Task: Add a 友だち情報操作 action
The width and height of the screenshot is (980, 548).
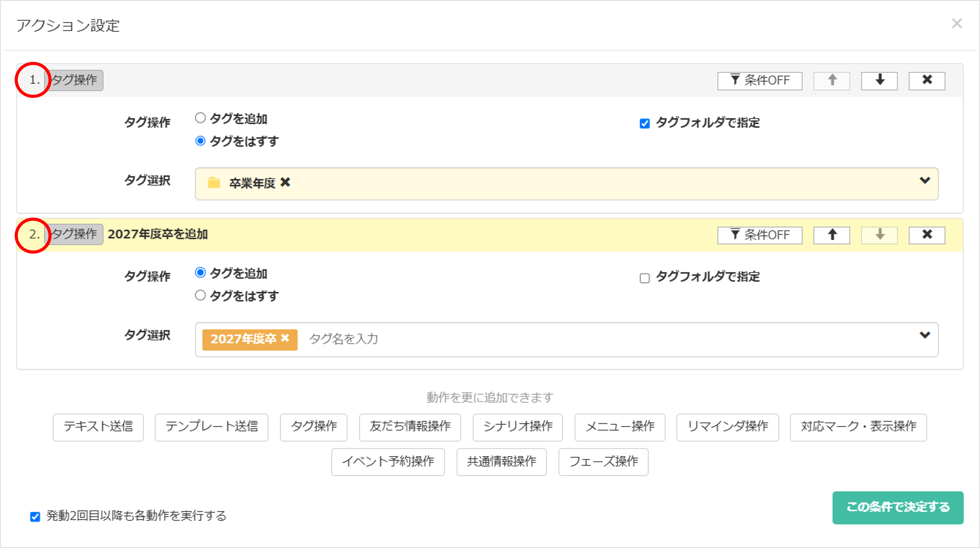Action: [410, 427]
